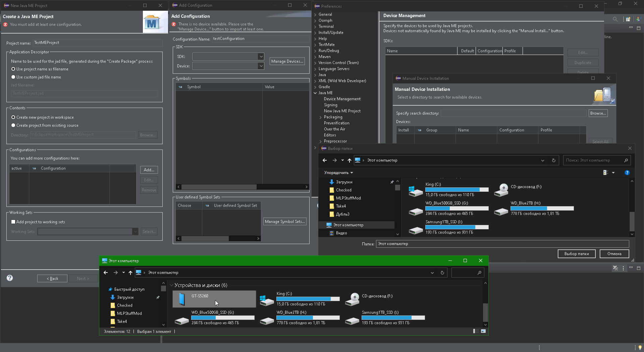Click the up arrow in the Explorer window
Image resolution: width=644 pixels, height=352 pixels.
pyautogui.click(x=130, y=273)
